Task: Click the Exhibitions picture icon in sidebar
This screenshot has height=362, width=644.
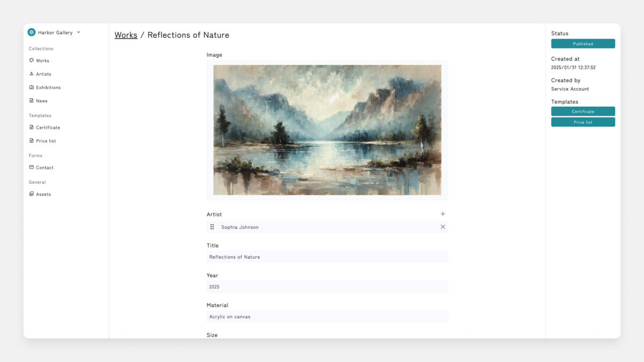Action: [31, 87]
